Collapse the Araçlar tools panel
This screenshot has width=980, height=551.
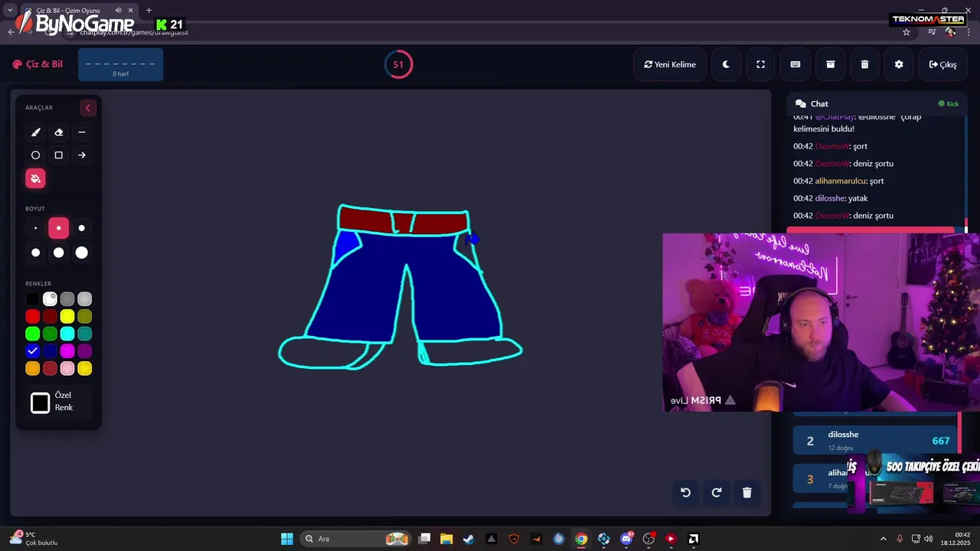(x=87, y=108)
